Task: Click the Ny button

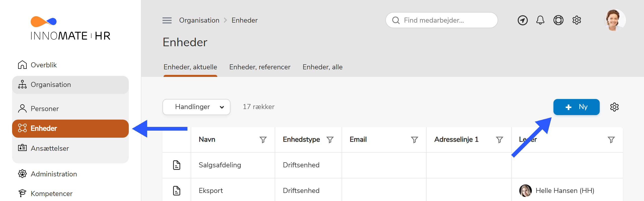Action: point(576,107)
